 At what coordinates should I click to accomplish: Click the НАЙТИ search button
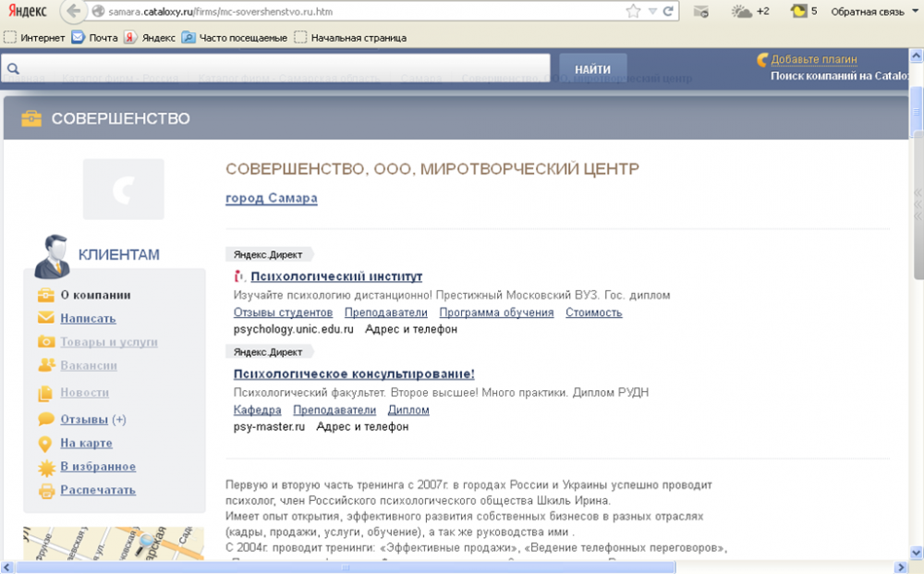click(x=592, y=67)
